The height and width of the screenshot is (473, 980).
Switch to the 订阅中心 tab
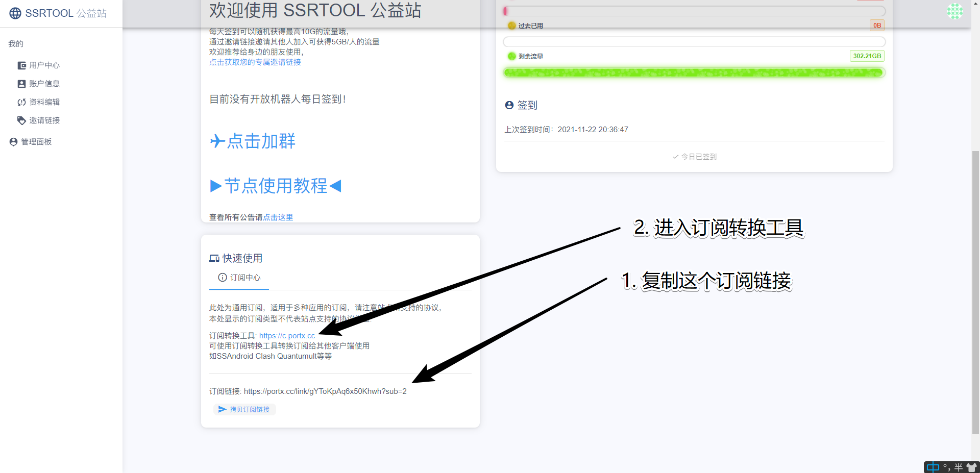click(x=239, y=278)
